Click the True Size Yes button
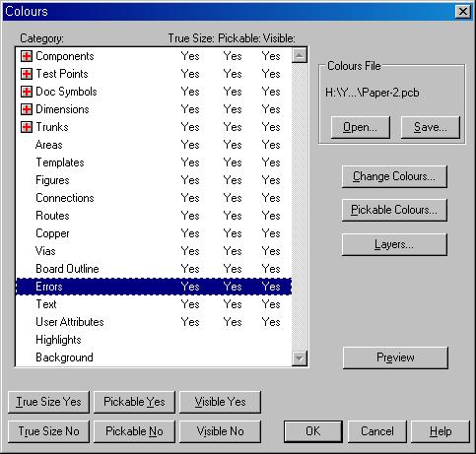 48,402
